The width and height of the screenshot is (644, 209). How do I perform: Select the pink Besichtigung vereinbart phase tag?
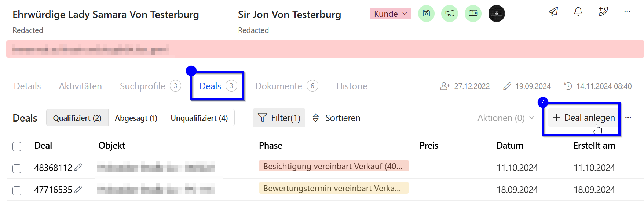pyautogui.click(x=333, y=166)
